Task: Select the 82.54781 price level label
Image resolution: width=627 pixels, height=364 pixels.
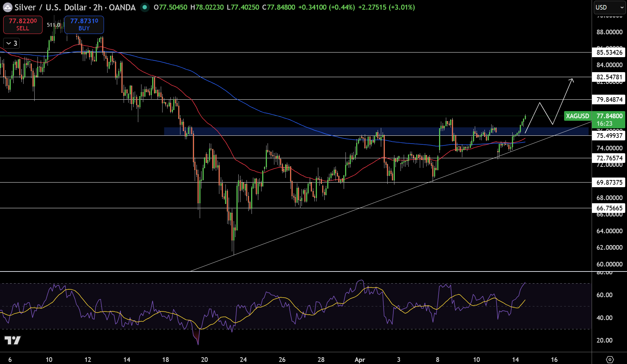Action: (609, 77)
